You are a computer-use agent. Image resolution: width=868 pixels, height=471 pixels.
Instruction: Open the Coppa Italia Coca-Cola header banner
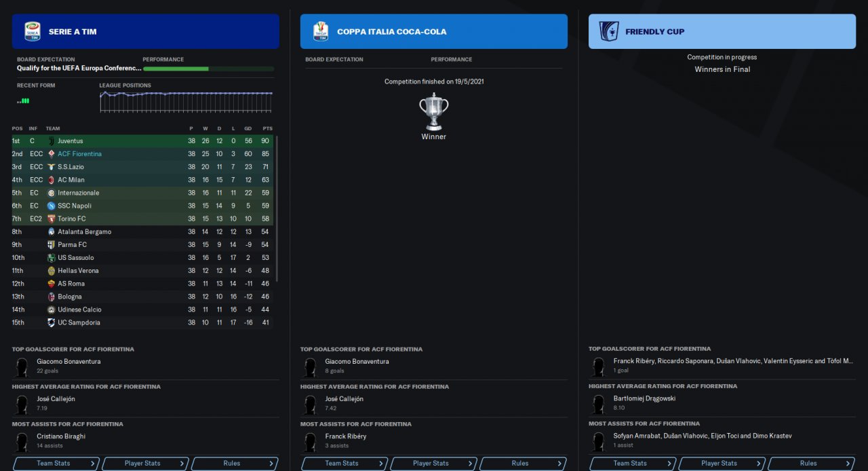[x=434, y=31]
